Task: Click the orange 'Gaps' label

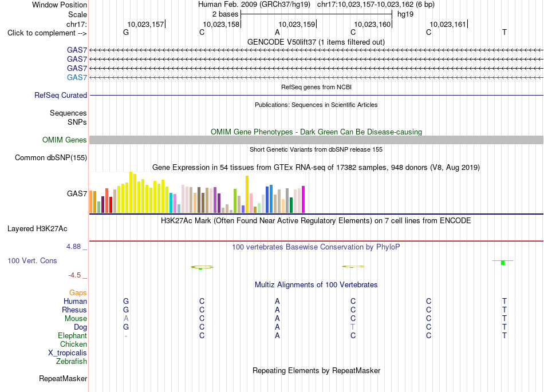Action: [x=78, y=293]
